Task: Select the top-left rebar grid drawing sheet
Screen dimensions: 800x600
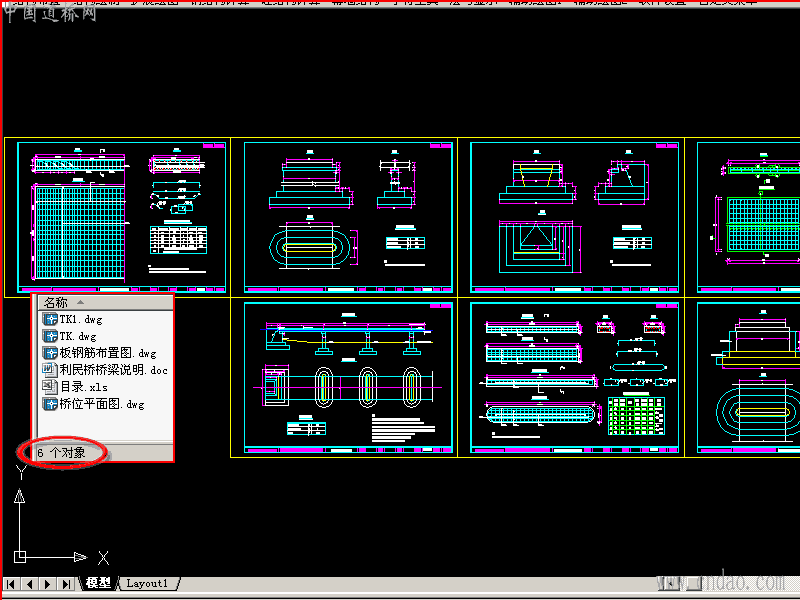Action: (121, 217)
